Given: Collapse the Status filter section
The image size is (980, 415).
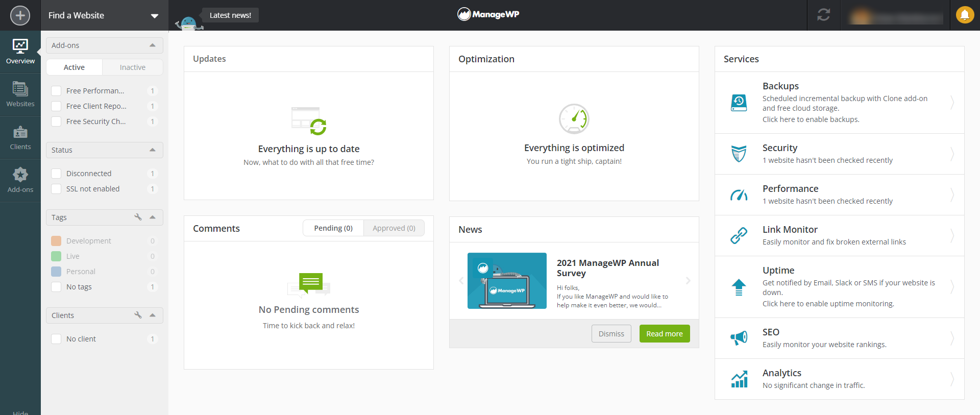Looking at the screenshot, I should pyautogui.click(x=152, y=150).
